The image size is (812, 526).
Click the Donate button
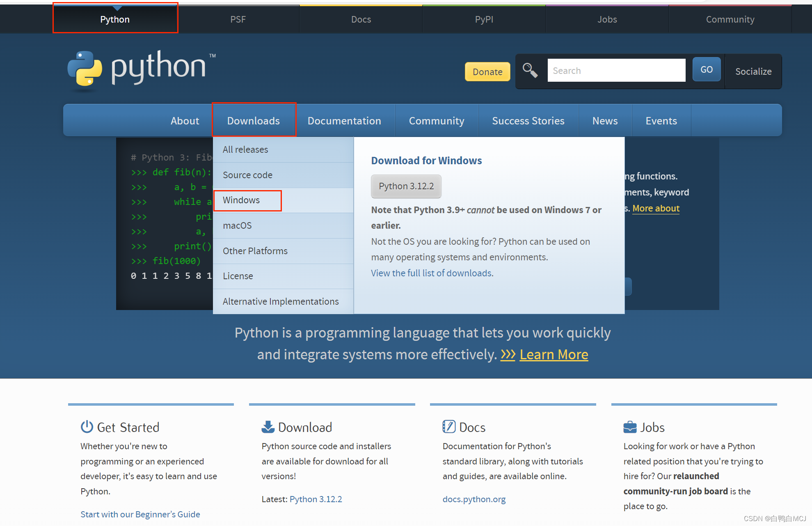click(x=487, y=71)
